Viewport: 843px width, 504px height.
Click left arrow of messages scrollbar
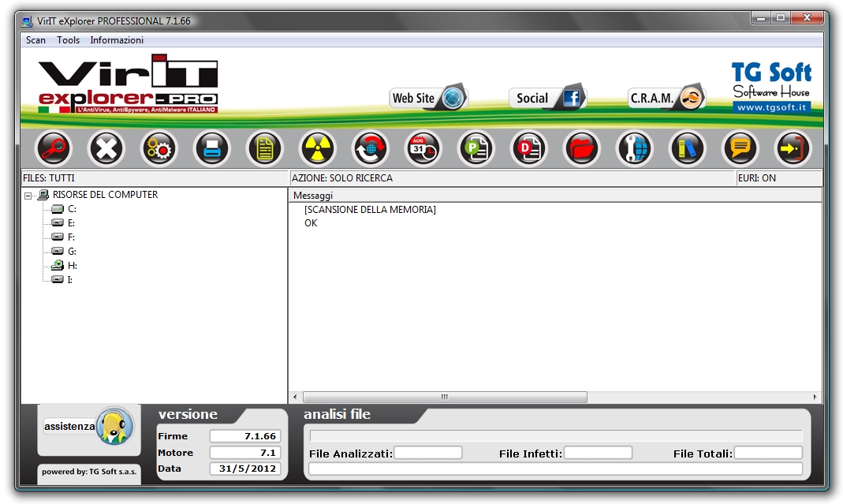(x=295, y=397)
